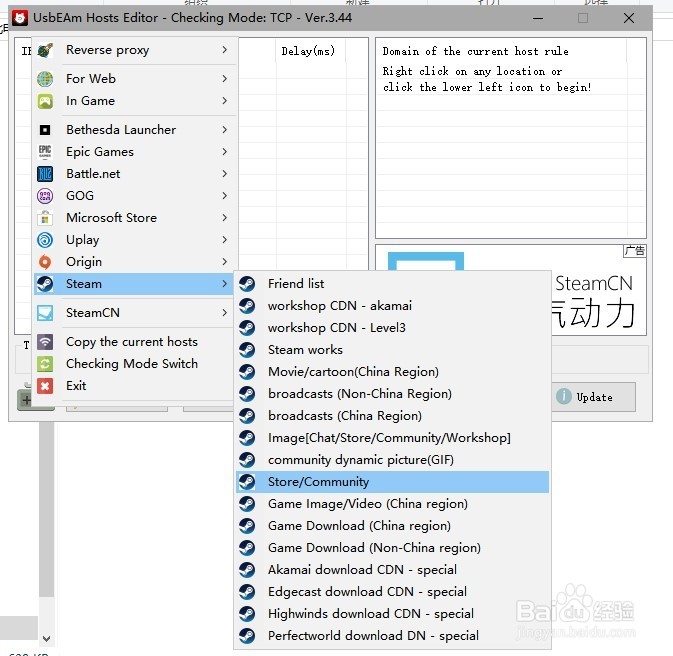
Task: Click the Delay(ms) column header
Action: pos(310,51)
